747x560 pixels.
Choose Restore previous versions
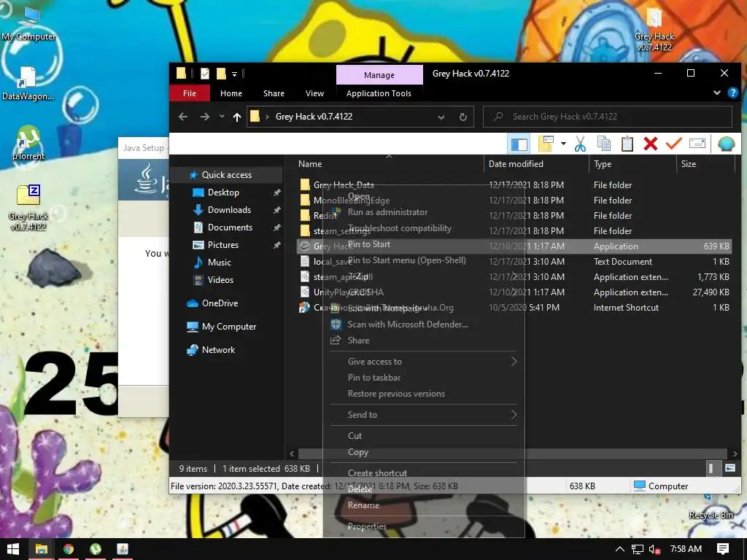(x=396, y=394)
